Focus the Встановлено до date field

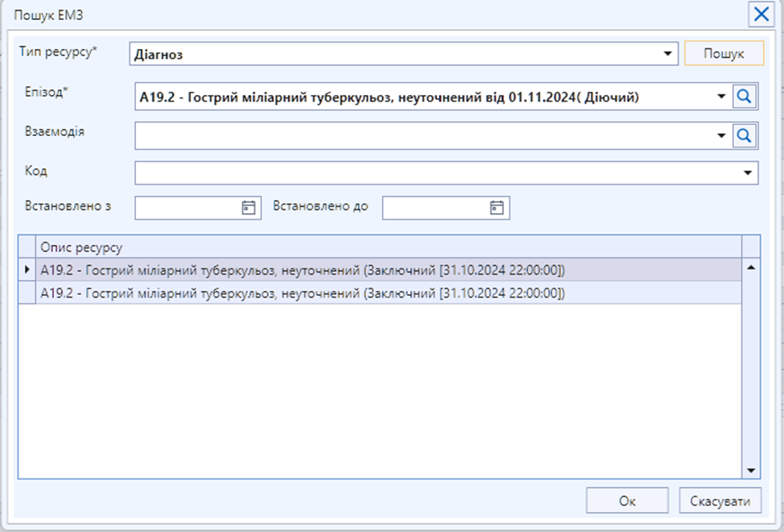435,208
